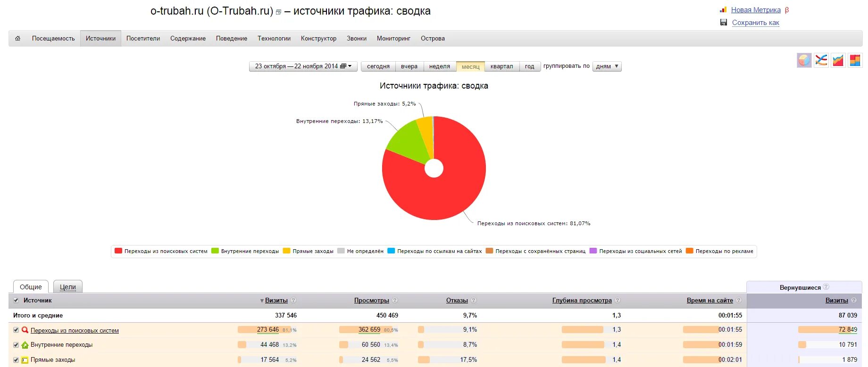Uncheck Внутренние переходы row checkbox
Screen dimensions: 868x367
coord(16,345)
